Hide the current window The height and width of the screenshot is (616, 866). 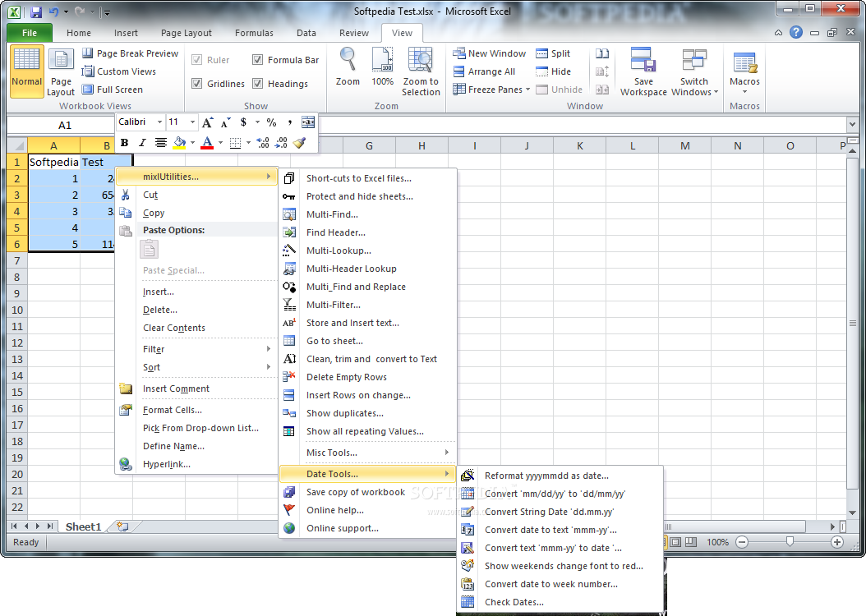point(554,71)
